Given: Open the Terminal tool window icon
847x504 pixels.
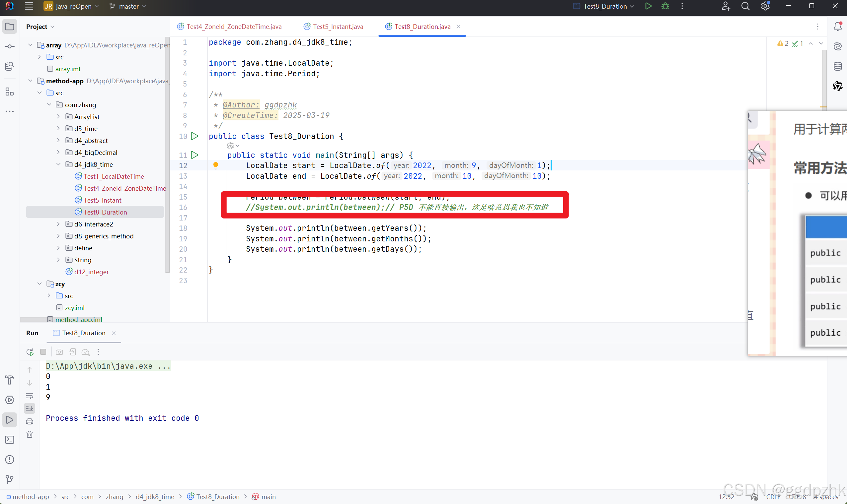Looking at the screenshot, I should pyautogui.click(x=9, y=439).
